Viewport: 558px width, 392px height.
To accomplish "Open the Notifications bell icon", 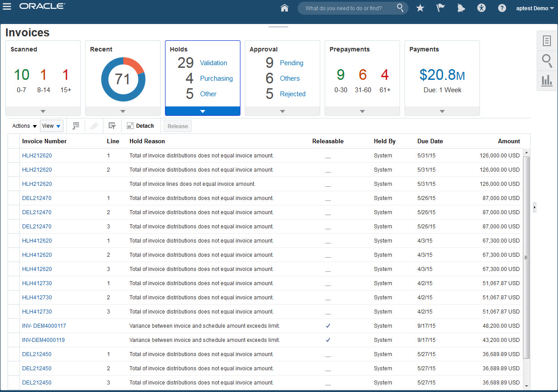I will (461, 8).
